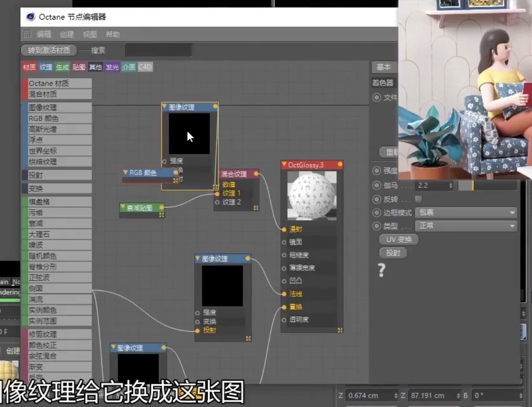
Task: Select 大理石 node type
Action: click(57, 234)
